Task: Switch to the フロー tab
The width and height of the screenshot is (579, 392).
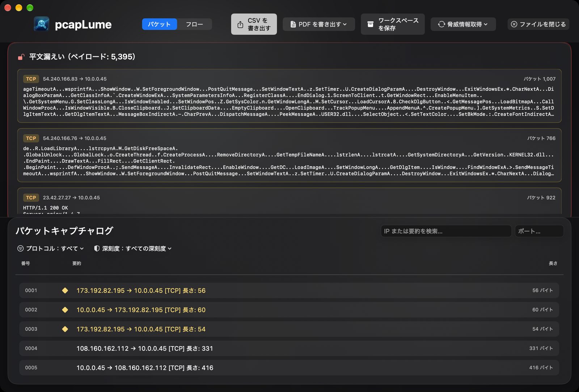Action: tap(194, 24)
